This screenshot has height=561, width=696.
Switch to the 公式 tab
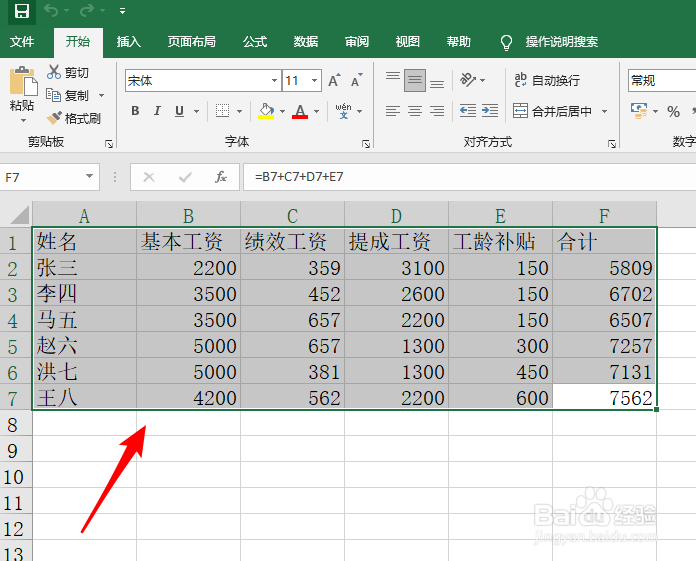[255, 42]
